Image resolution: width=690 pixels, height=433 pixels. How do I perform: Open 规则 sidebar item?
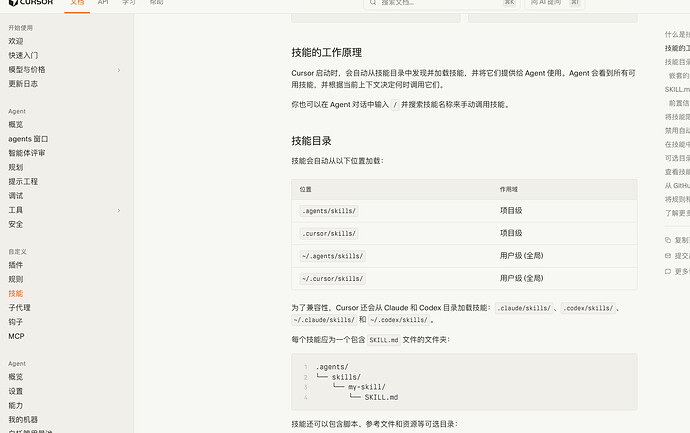point(16,279)
